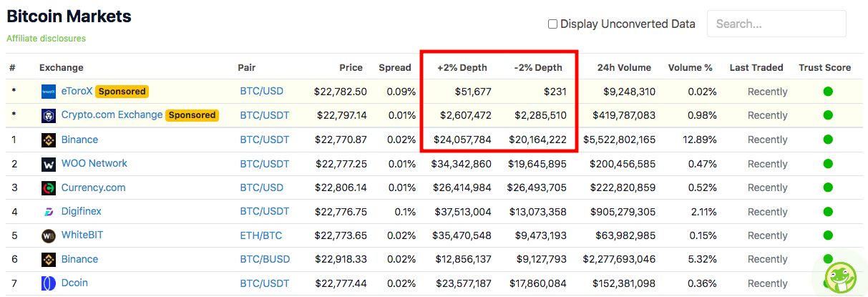
Task: Sort by the Spread column header
Action: [395, 68]
